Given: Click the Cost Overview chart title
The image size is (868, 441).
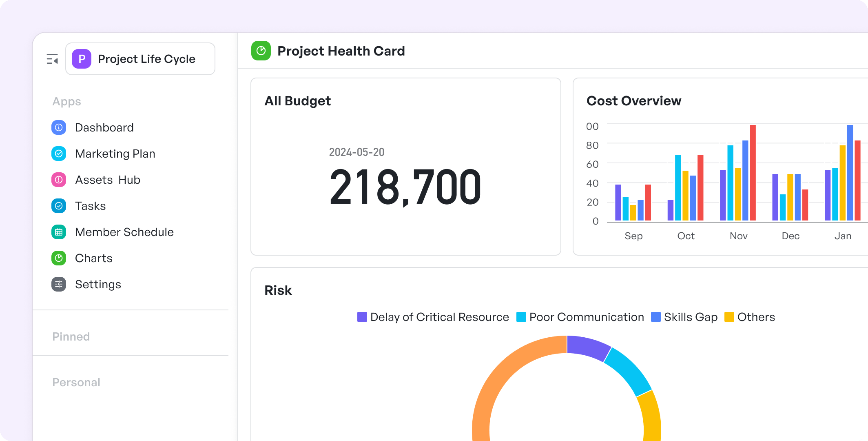Looking at the screenshot, I should click(634, 101).
